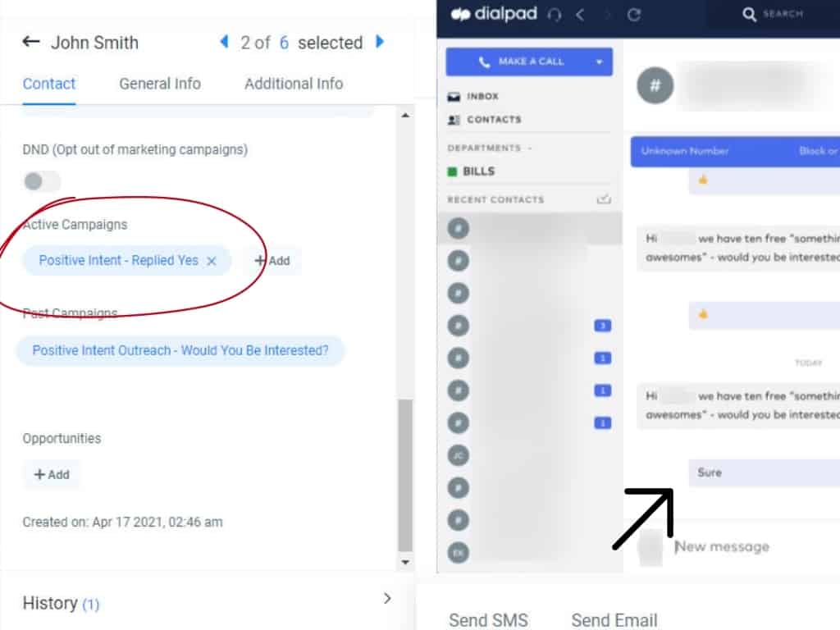Expand the History section

[387, 599]
